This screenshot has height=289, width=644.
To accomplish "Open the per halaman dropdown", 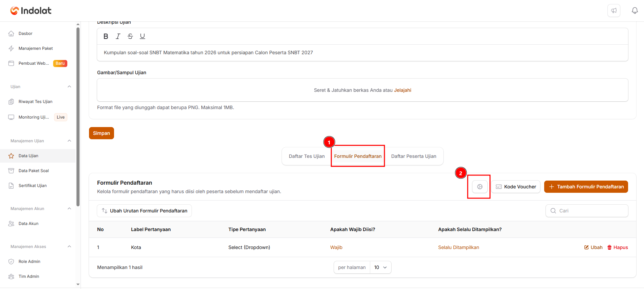I will point(381,267).
